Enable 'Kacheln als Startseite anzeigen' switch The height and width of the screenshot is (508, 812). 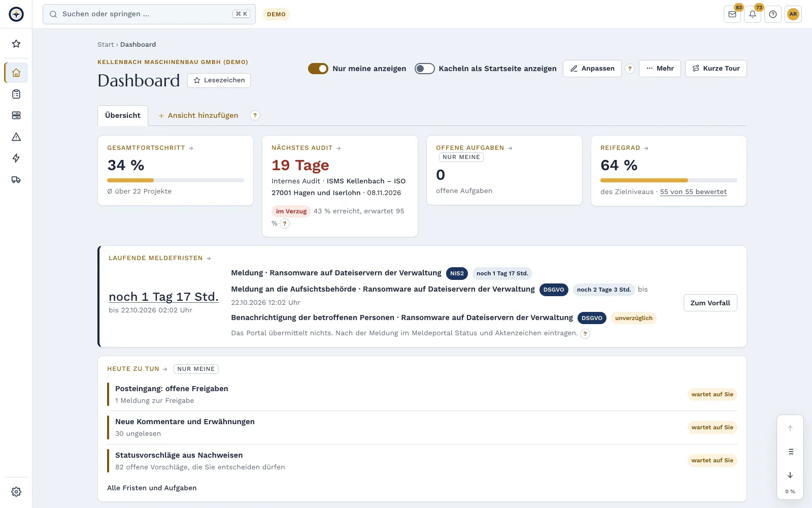(x=425, y=69)
